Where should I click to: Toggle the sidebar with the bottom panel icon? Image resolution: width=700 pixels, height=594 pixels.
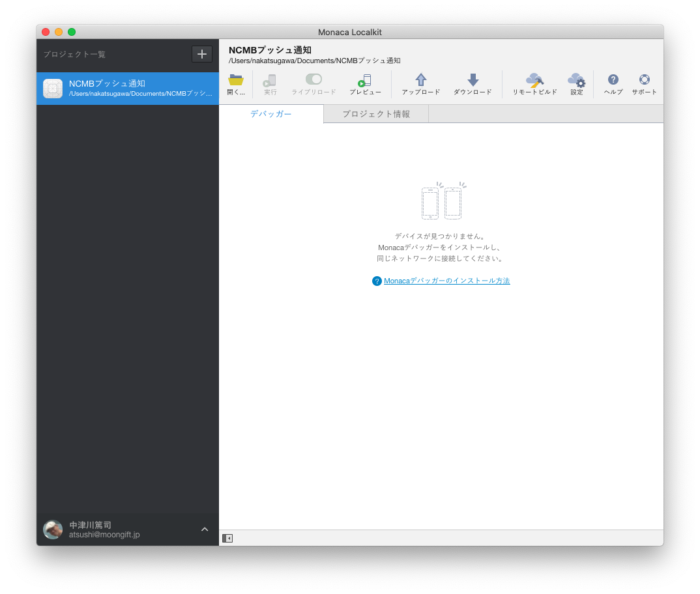tap(227, 538)
